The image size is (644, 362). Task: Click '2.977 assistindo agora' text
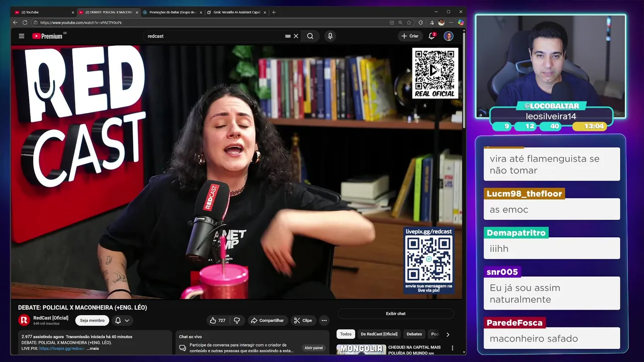coord(43,337)
